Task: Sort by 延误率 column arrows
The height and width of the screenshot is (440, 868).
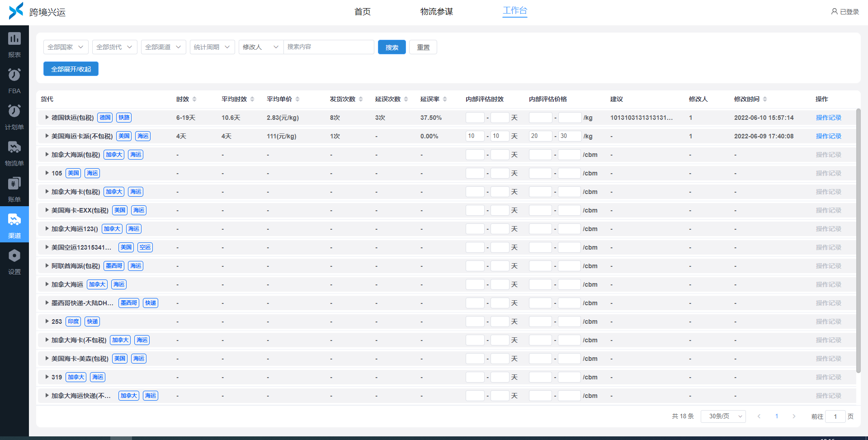Action: [445, 99]
